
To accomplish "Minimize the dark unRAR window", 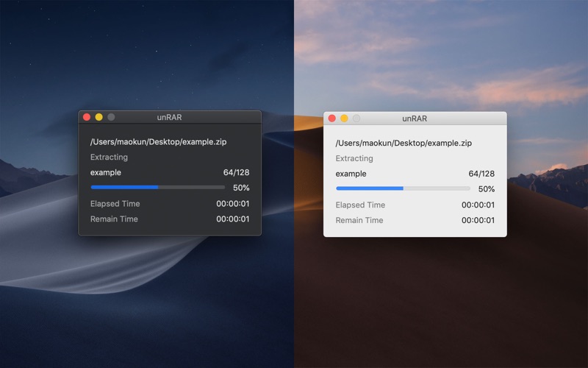I will click(99, 117).
